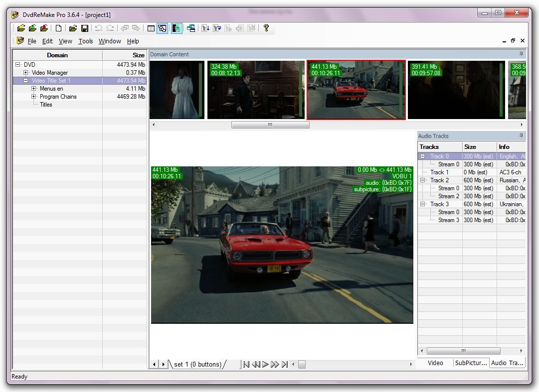Switch to the Video tab
Viewport: 539px width, 392px height.
435,363
